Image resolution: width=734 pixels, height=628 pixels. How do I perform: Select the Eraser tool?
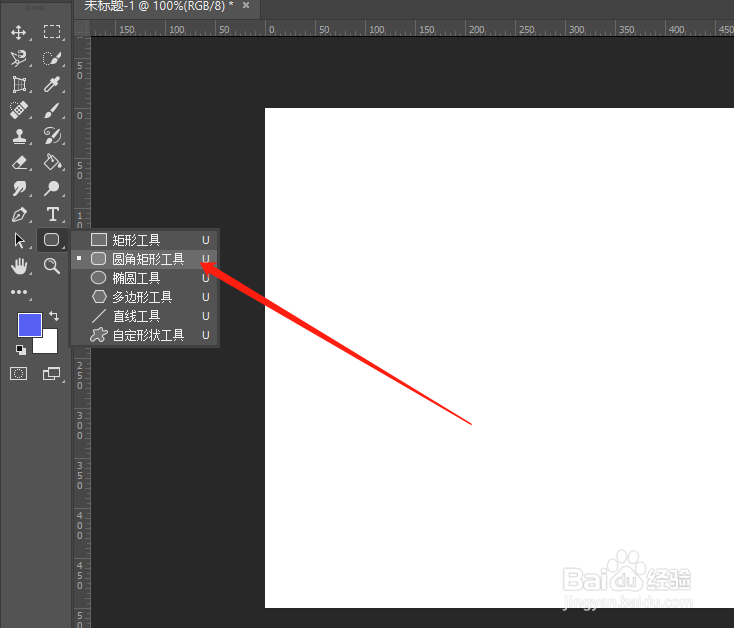pyautogui.click(x=19, y=162)
